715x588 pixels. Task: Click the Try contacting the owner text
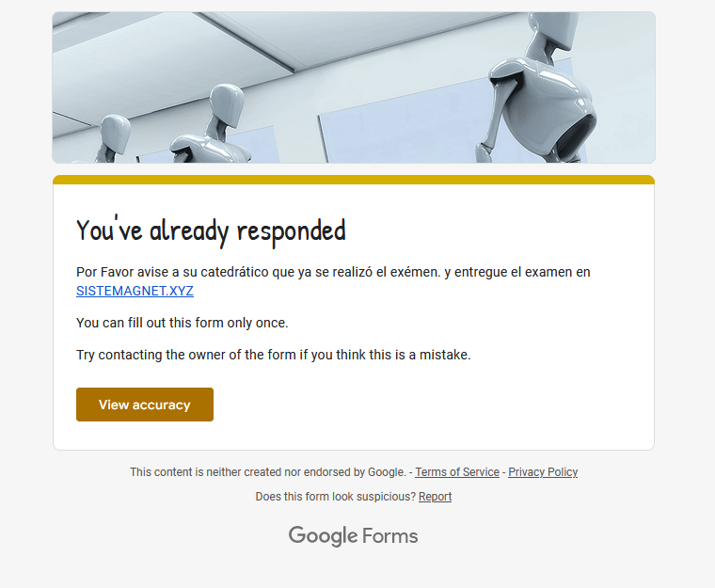click(274, 355)
